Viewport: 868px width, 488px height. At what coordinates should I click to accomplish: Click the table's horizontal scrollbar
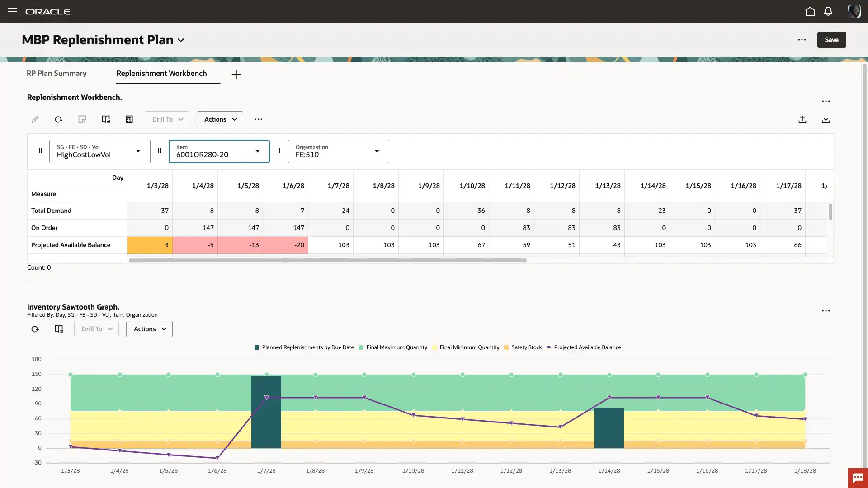click(327, 260)
